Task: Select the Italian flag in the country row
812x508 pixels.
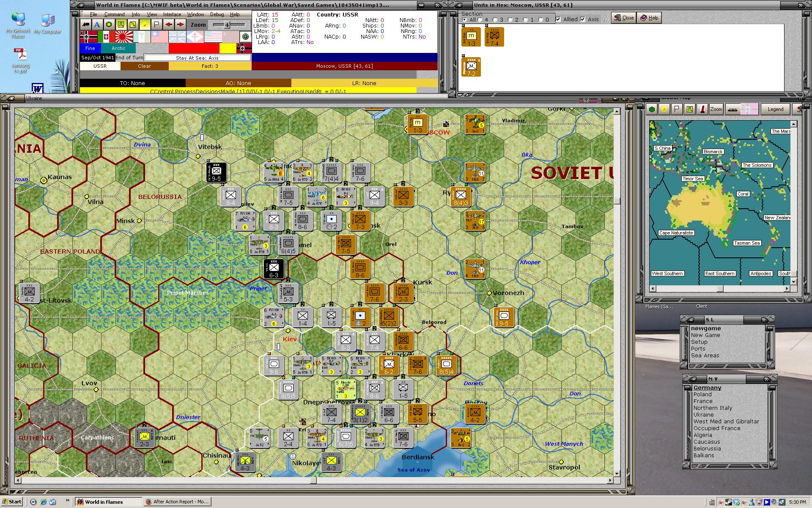Action: tap(106, 37)
